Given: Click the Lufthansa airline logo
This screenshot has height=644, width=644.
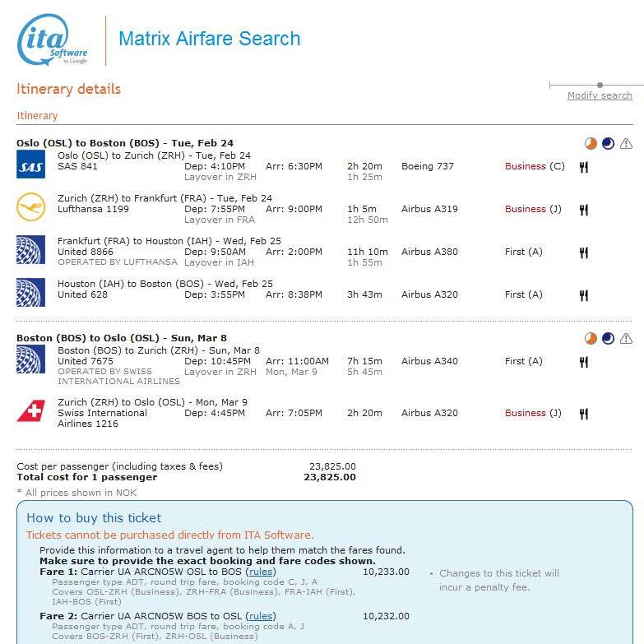Looking at the screenshot, I should tap(30, 207).
